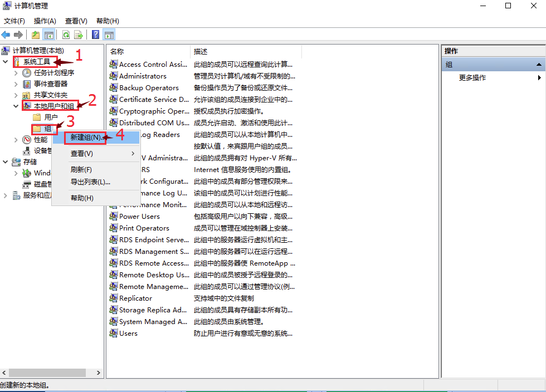Open the 操作(A) menu in menu bar

45,21
